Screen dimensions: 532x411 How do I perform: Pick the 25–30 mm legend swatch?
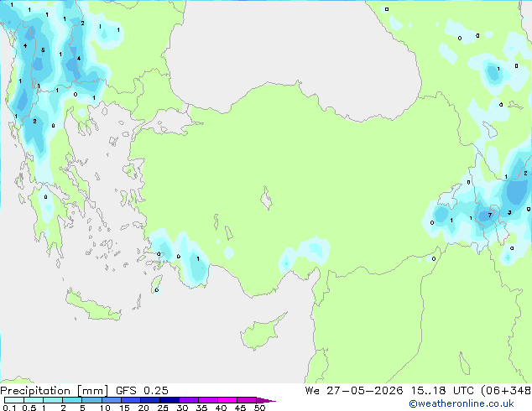pos(170,400)
